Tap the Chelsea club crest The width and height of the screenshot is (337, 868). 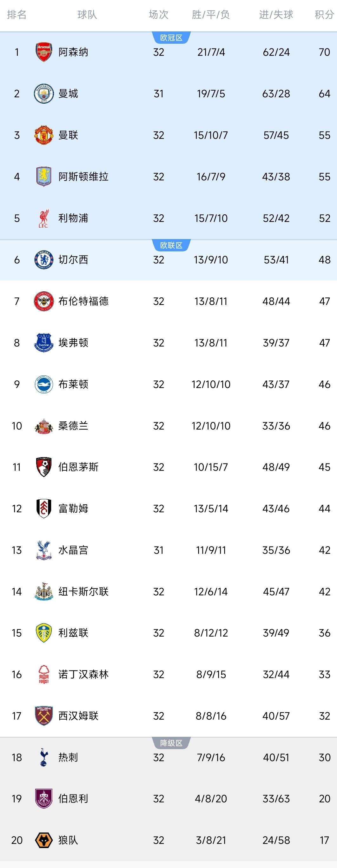click(x=44, y=260)
